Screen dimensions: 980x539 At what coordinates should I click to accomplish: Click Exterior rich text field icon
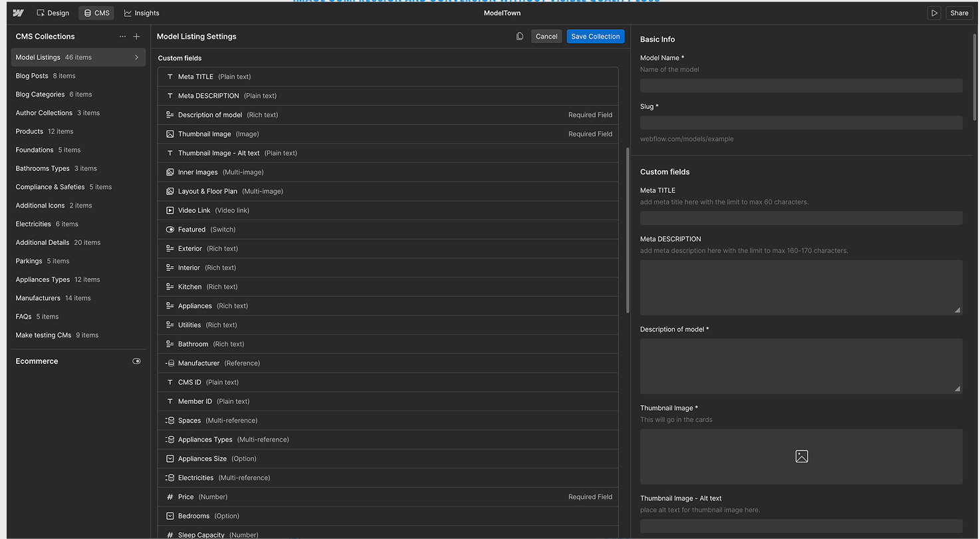[x=170, y=249]
